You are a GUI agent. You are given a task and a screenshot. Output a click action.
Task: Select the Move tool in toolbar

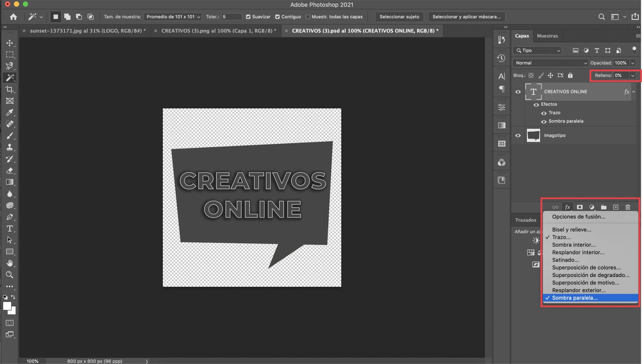pos(10,43)
